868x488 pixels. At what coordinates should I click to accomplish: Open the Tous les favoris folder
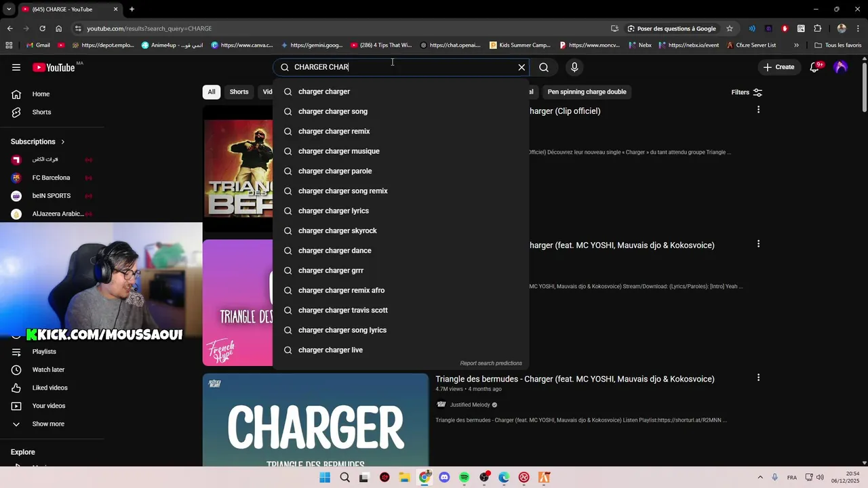coord(838,45)
